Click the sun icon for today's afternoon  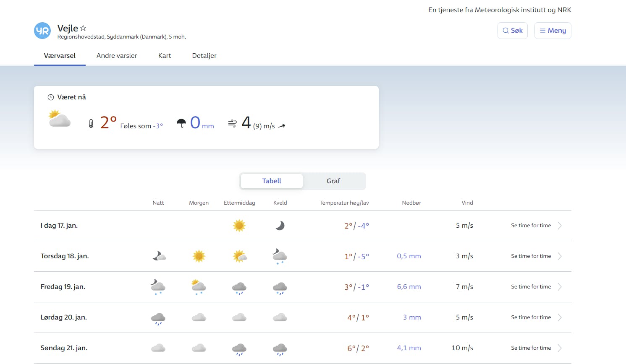[x=239, y=226]
